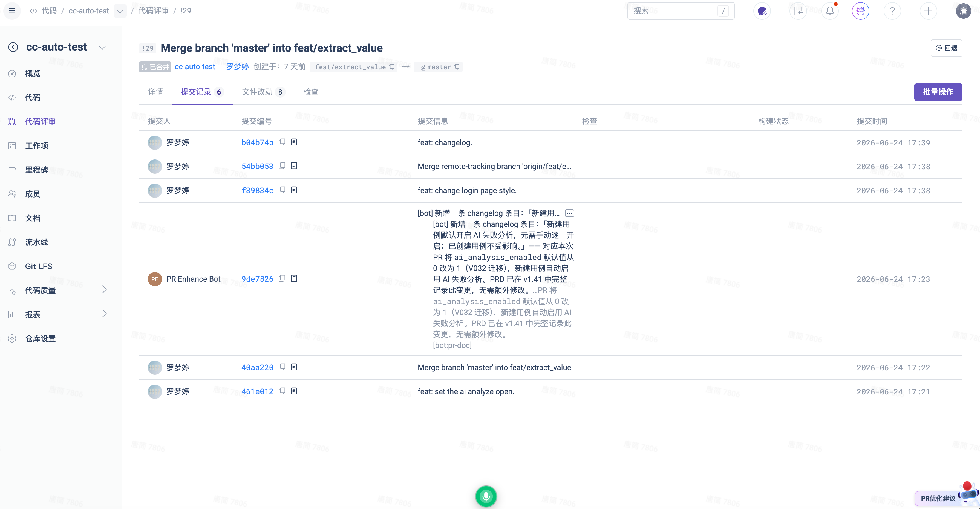The width and height of the screenshot is (980, 509).
Task: Copy commit hash 461e012
Action: tap(282, 391)
